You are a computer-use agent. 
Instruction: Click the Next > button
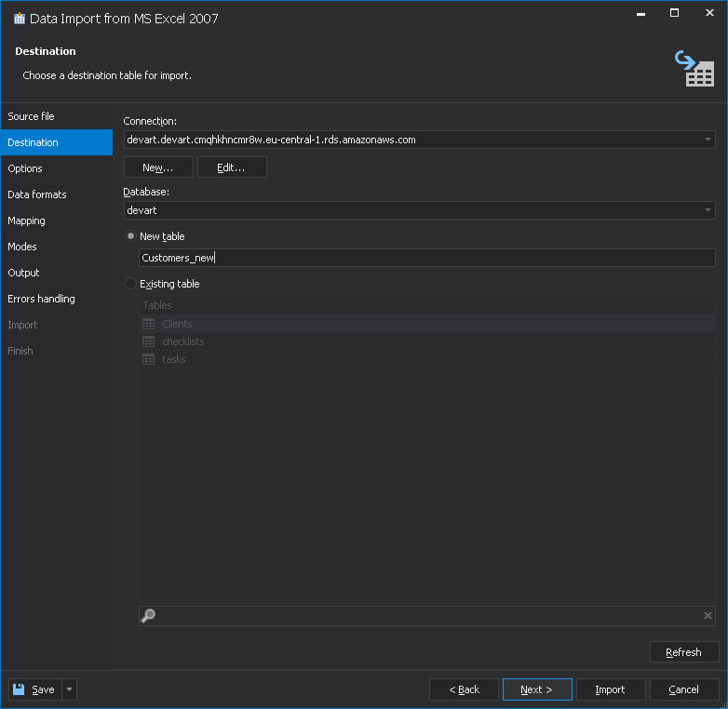coord(537,689)
